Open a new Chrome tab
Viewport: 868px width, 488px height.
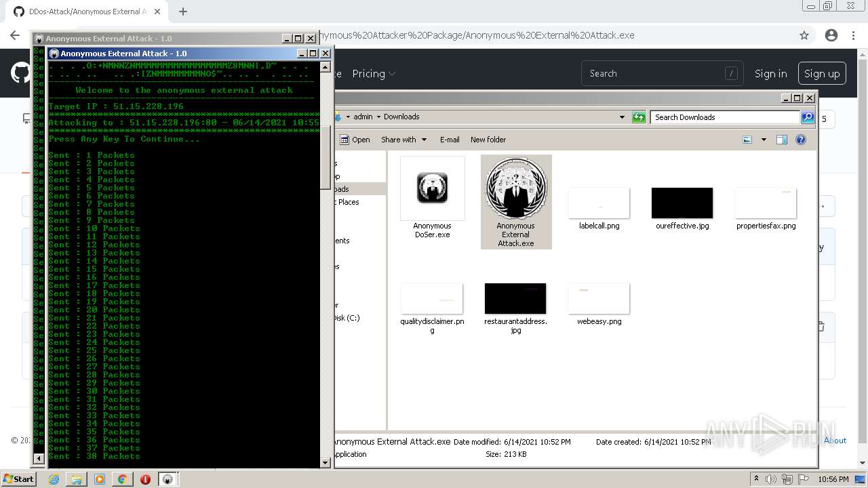coord(182,12)
